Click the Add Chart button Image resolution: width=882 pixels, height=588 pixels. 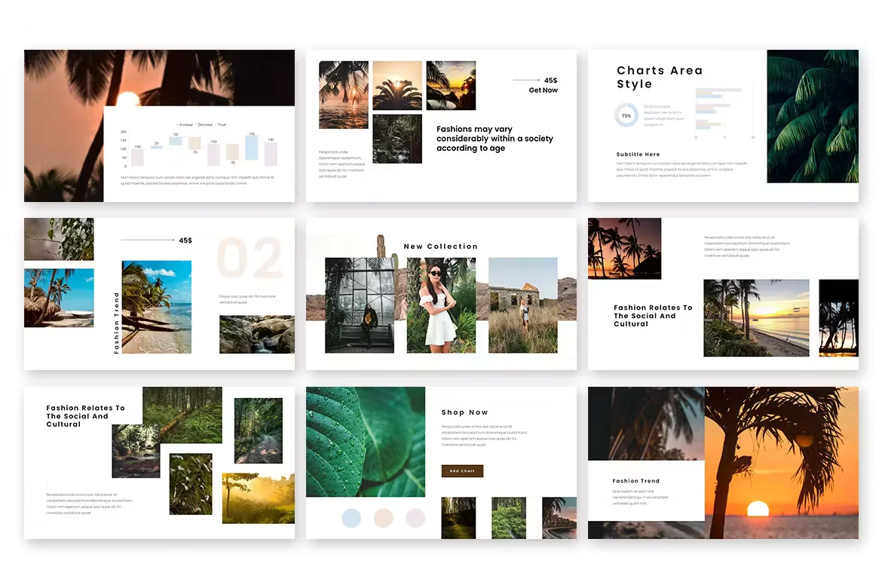coord(462,471)
